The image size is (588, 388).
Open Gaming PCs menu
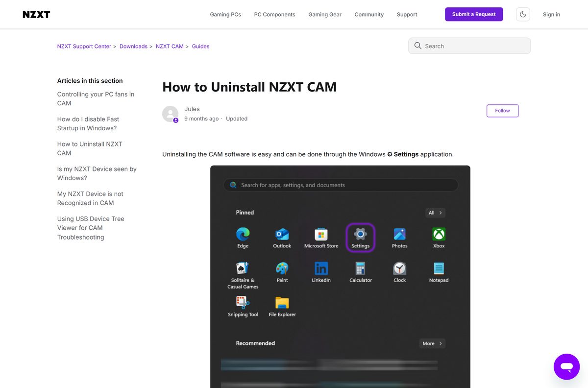(225, 14)
